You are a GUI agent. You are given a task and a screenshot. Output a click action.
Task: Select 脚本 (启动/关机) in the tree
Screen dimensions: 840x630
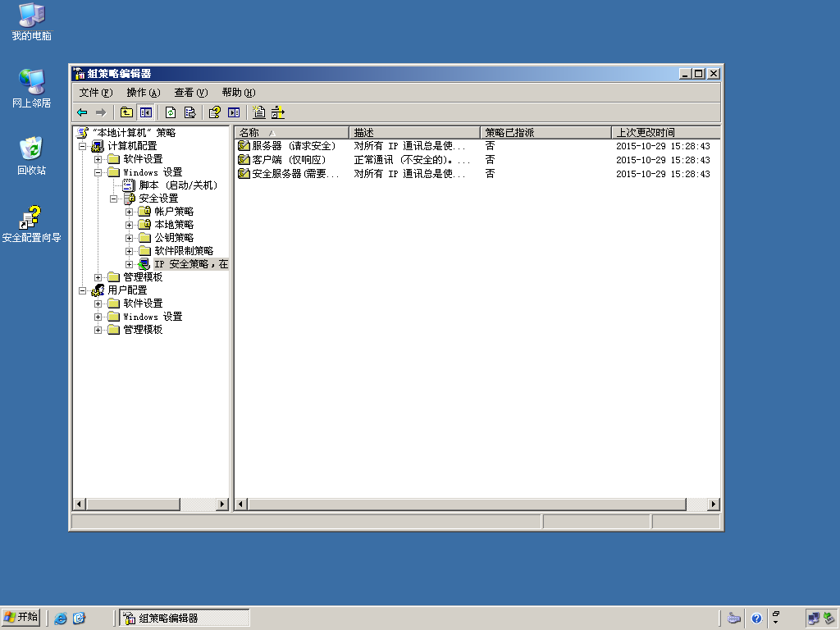click(x=178, y=185)
